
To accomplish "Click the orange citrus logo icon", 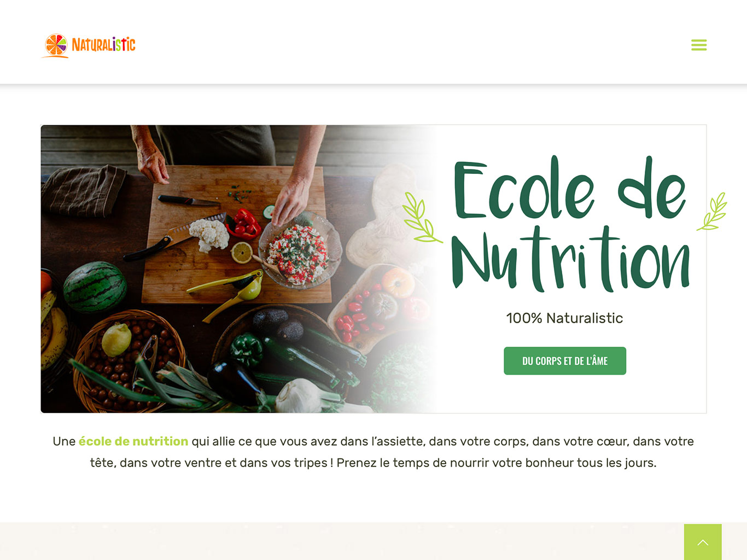I will point(56,45).
